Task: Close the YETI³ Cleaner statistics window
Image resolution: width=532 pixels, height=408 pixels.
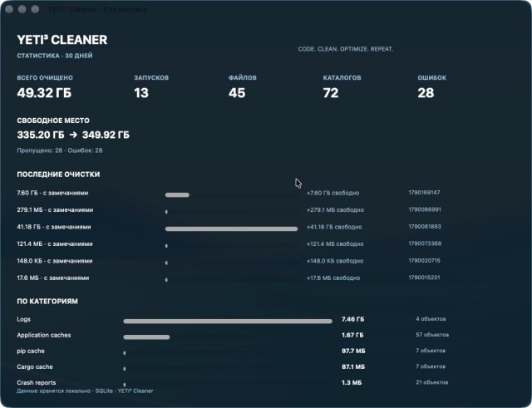Action: [9, 9]
